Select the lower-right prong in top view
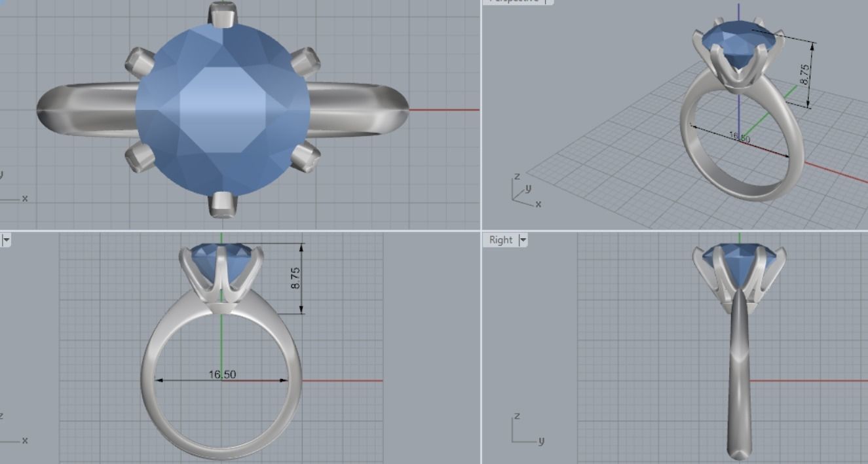Image resolution: width=868 pixels, height=464 pixels. pos(305,158)
